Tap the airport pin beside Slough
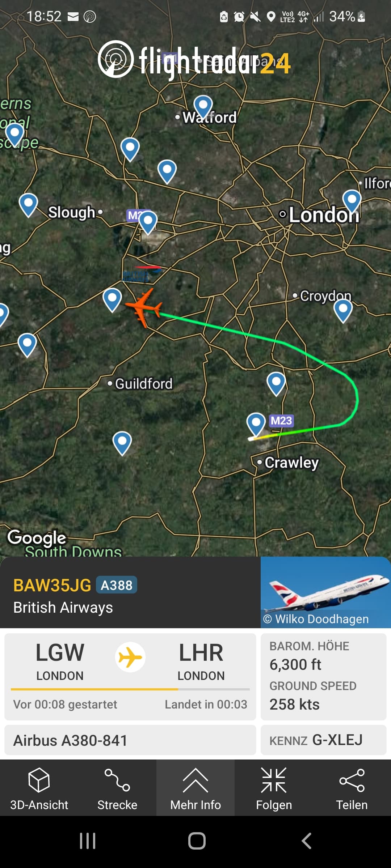 click(29, 205)
